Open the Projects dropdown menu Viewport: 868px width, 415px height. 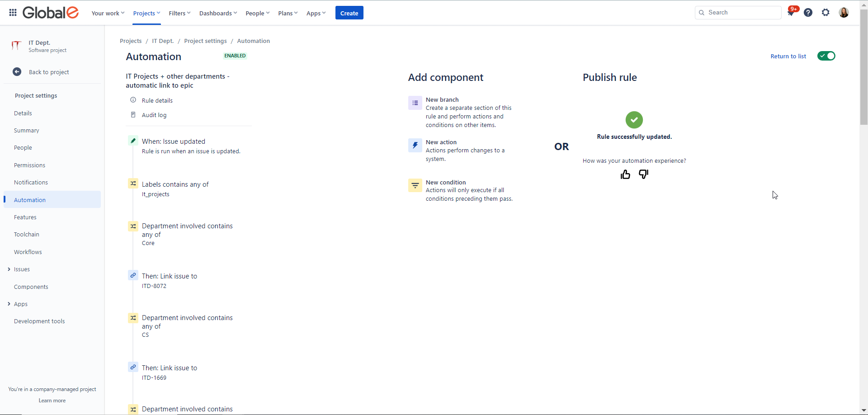146,13
